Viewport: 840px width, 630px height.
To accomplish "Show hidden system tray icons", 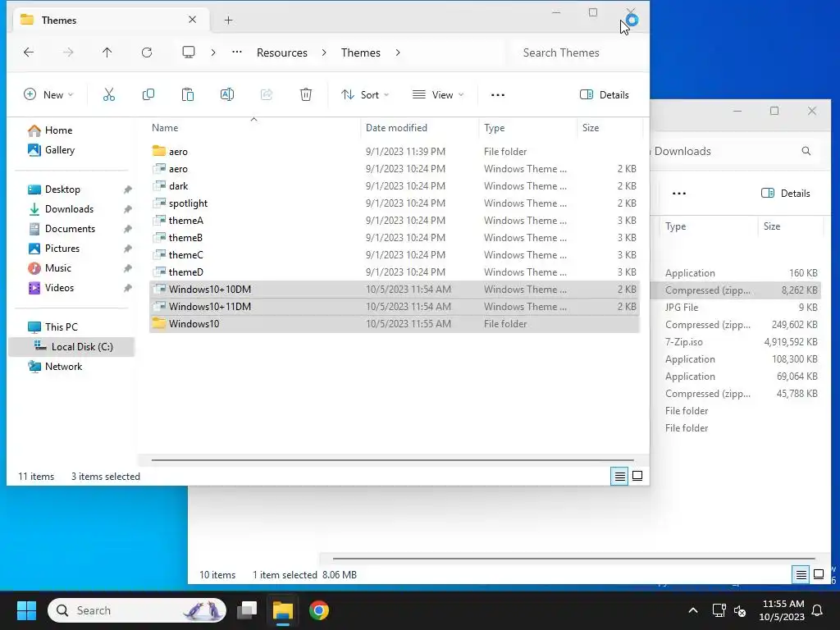I will click(x=692, y=610).
